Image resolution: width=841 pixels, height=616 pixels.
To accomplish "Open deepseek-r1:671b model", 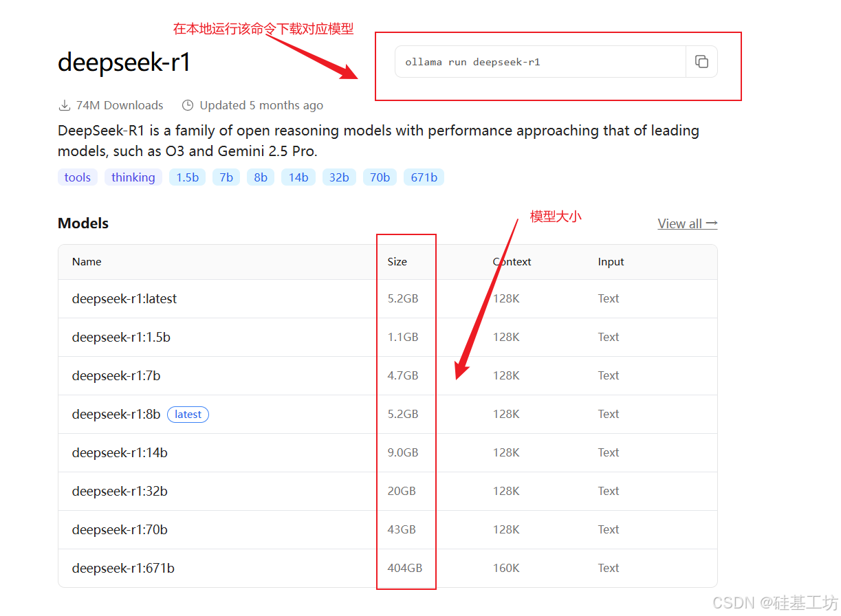I will pyautogui.click(x=123, y=568).
